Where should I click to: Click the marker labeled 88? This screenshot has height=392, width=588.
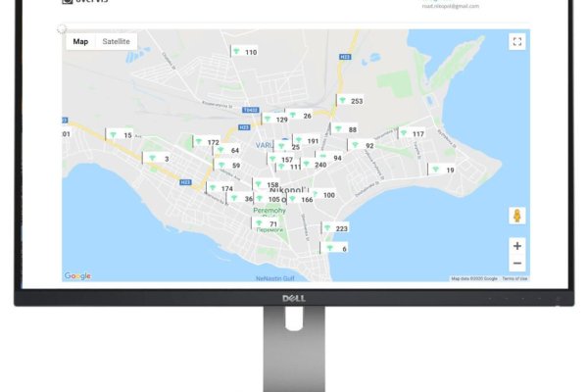[x=346, y=129]
